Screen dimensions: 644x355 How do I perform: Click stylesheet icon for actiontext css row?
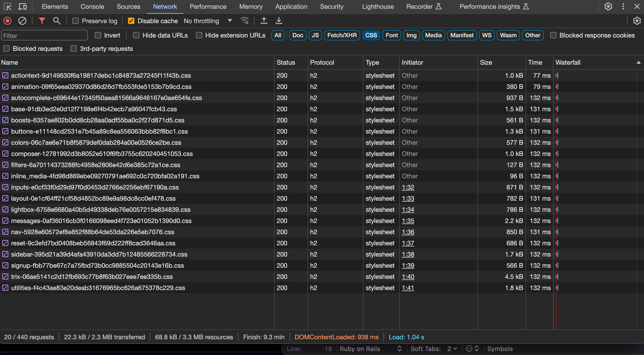pyautogui.click(x=5, y=75)
